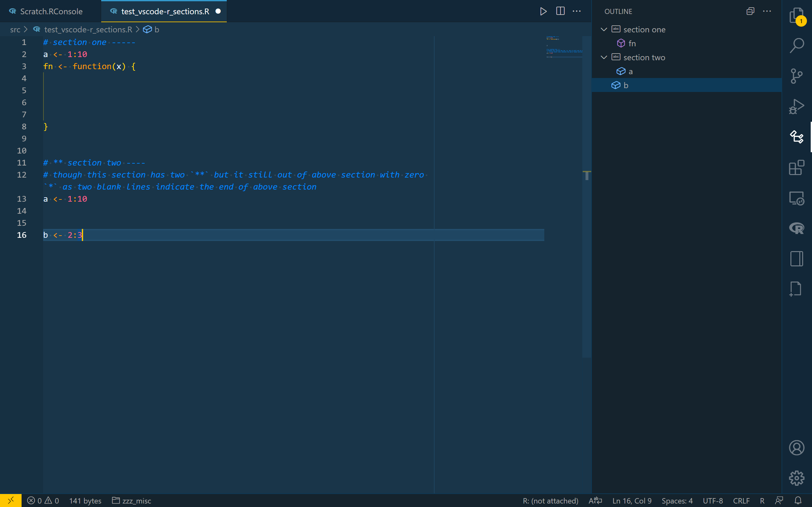
Task: Open the Source Control view
Action: (x=796, y=76)
